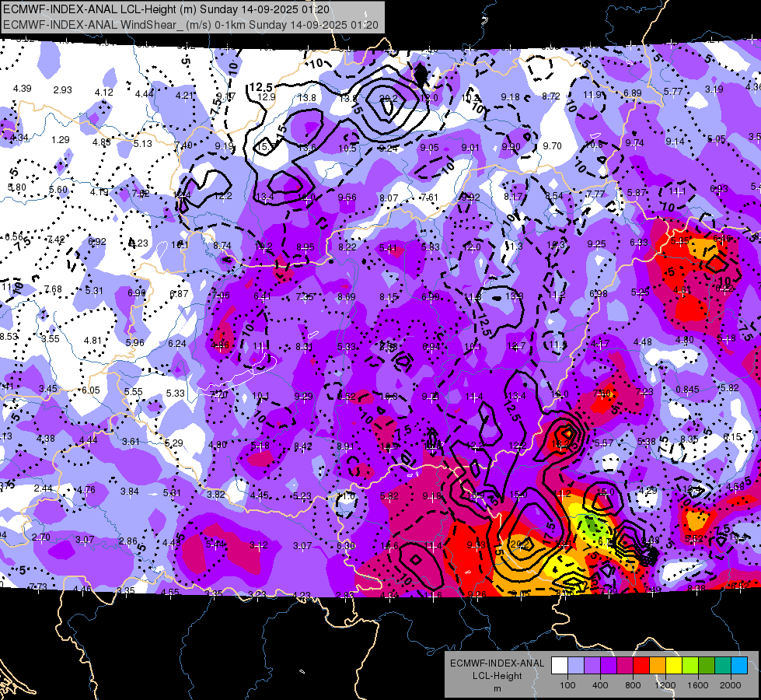The width and height of the screenshot is (761, 700).
Task: Click the grid value 3.61
Action: (131, 442)
